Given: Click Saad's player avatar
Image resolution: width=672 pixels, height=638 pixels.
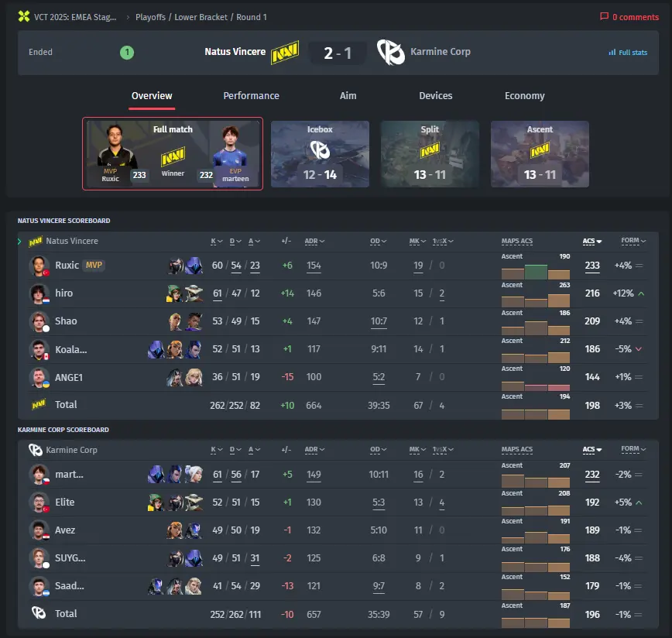Looking at the screenshot, I should [x=39, y=586].
